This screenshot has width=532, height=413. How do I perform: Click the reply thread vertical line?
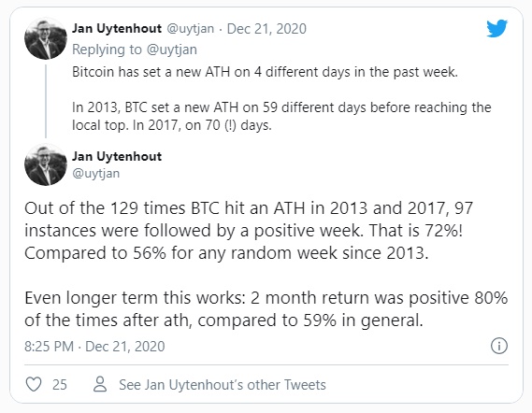[46, 101]
